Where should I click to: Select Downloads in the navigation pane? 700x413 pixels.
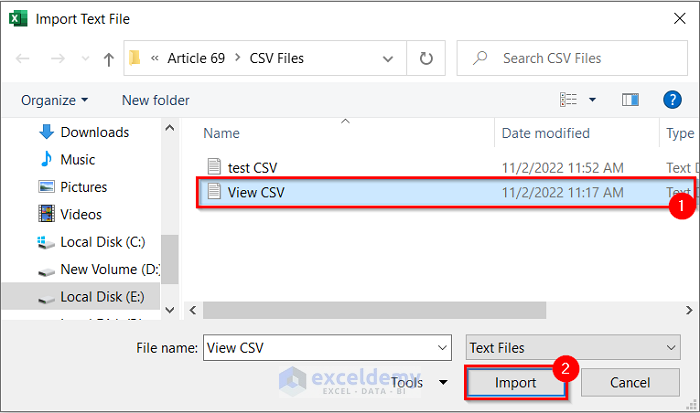click(x=94, y=132)
